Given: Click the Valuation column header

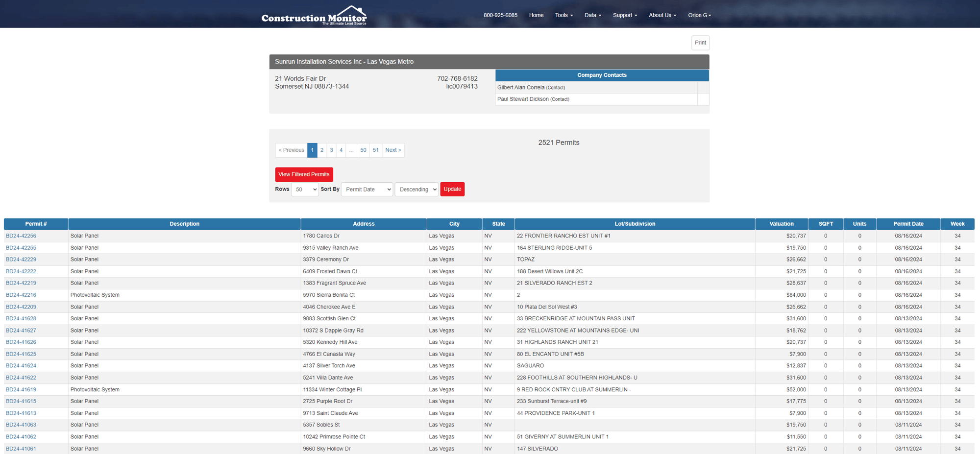Looking at the screenshot, I should [781, 224].
